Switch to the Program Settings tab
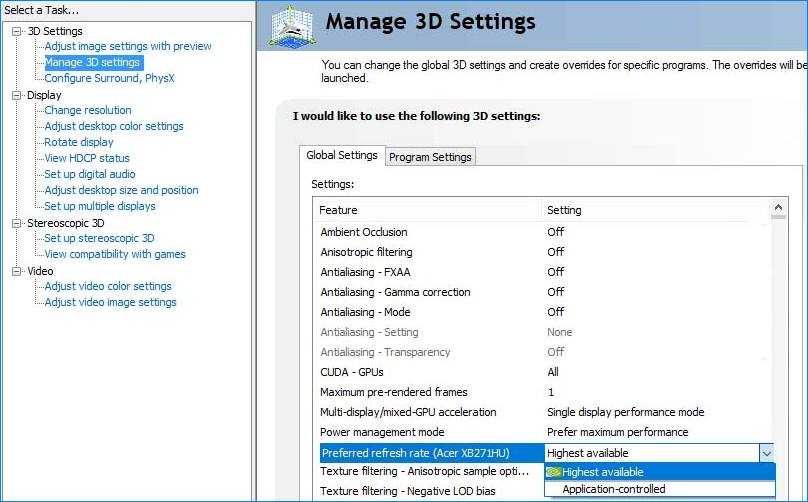Image resolution: width=808 pixels, height=502 pixels. coord(430,157)
